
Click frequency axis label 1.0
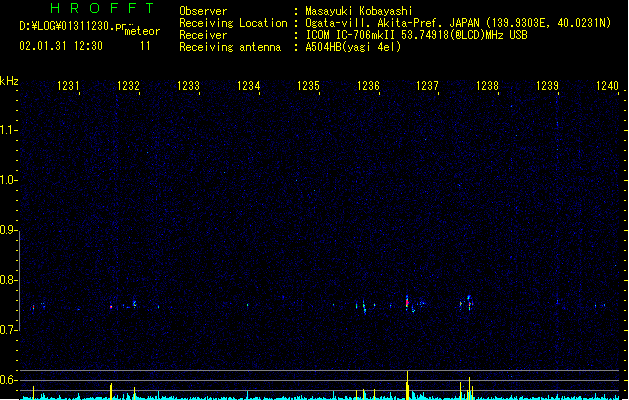pyautogui.click(x=8, y=180)
